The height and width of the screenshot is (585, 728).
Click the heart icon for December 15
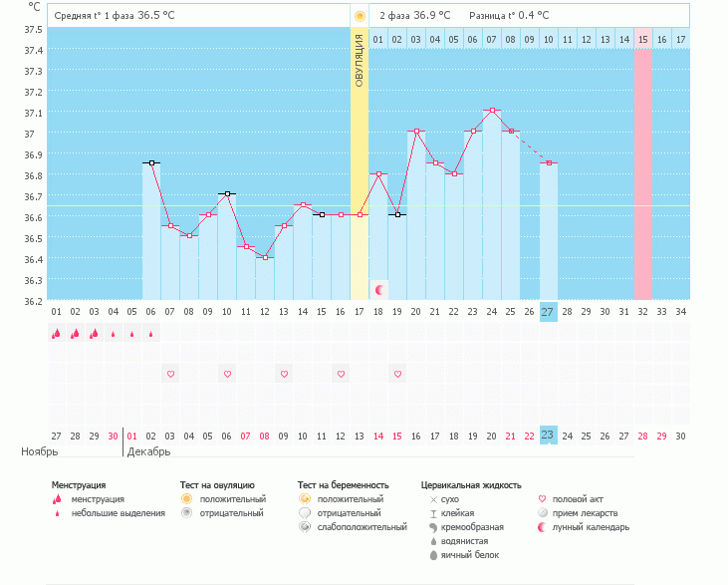coord(397,374)
